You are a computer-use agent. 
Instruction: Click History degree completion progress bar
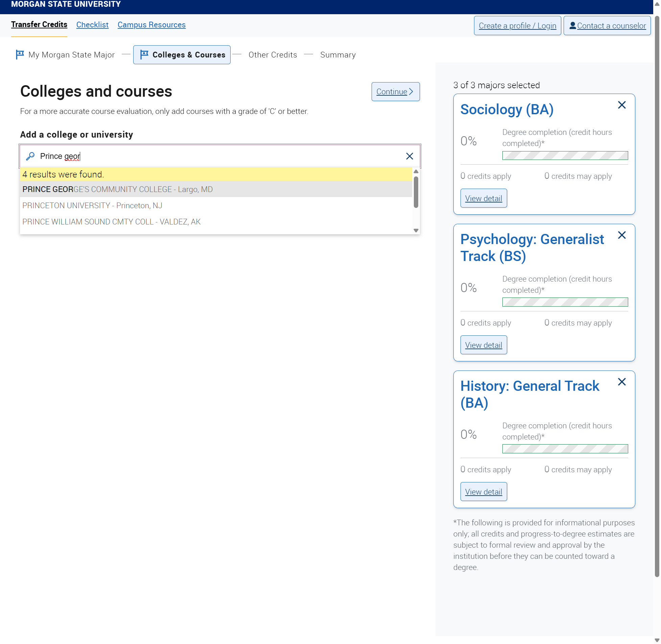(565, 449)
